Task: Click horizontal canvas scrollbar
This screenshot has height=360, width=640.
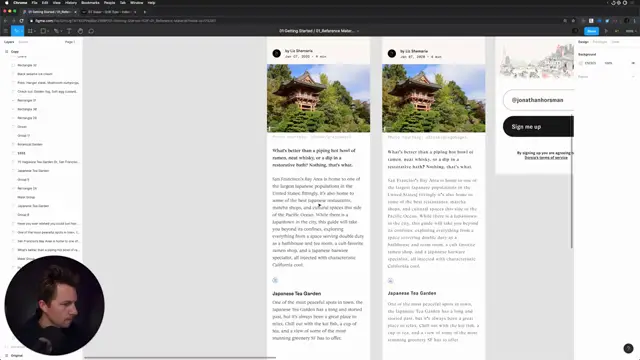Action: 180,358
